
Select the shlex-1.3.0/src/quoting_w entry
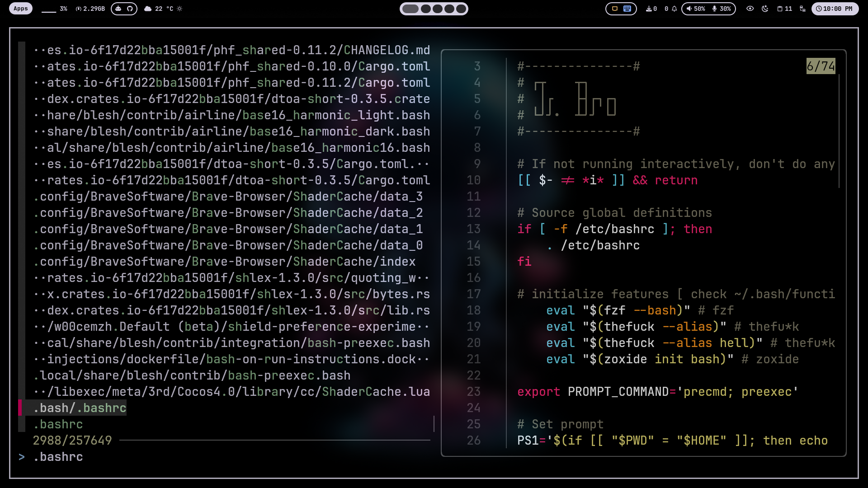coord(231,278)
